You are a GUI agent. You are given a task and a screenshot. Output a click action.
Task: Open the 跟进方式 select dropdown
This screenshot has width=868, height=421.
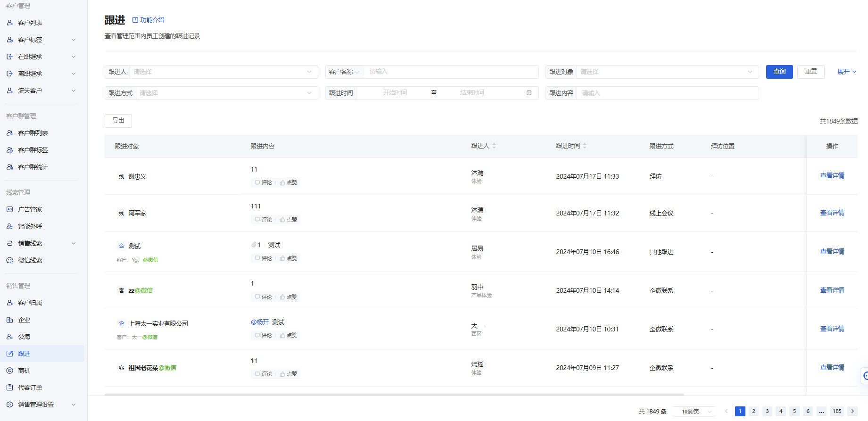click(x=227, y=93)
